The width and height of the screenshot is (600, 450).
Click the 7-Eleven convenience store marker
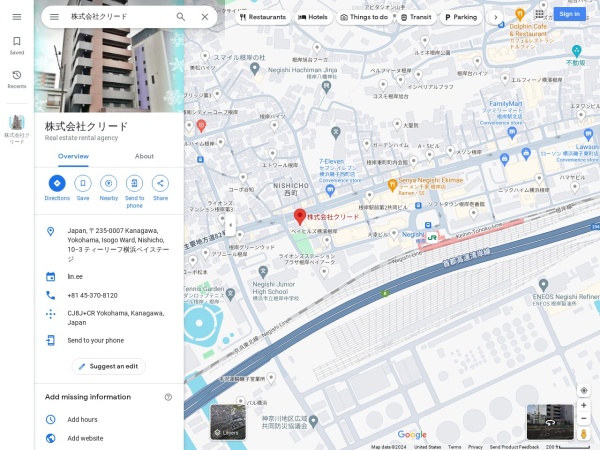(330, 189)
